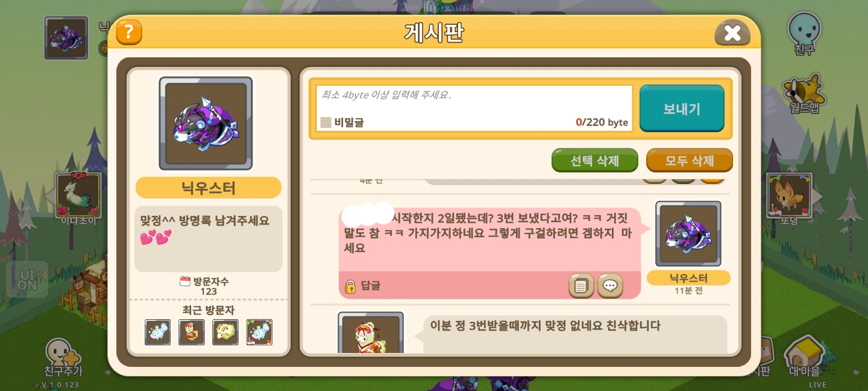868x391 pixels.
Task: Open the 친구 friends icon
Action: coord(805,33)
